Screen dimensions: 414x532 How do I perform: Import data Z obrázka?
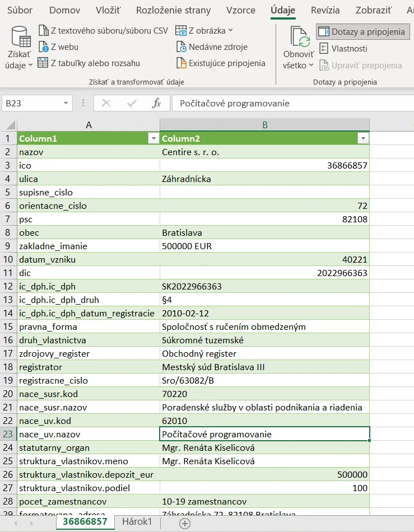[x=204, y=31]
